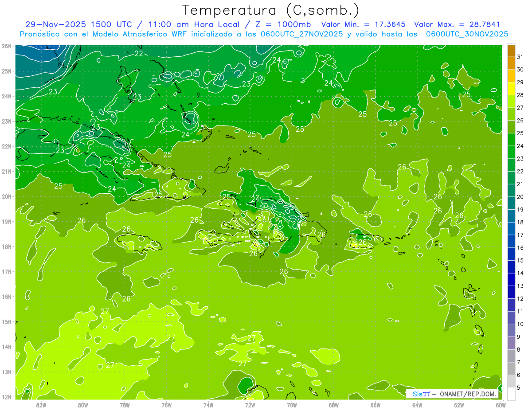Screen dimensions: 532x411
Task: Select the 21N latitude axis label
Action: [7, 172]
